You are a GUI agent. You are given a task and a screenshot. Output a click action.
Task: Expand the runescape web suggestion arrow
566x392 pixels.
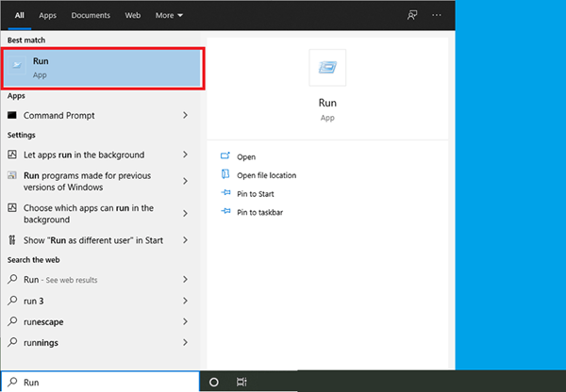tap(185, 321)
